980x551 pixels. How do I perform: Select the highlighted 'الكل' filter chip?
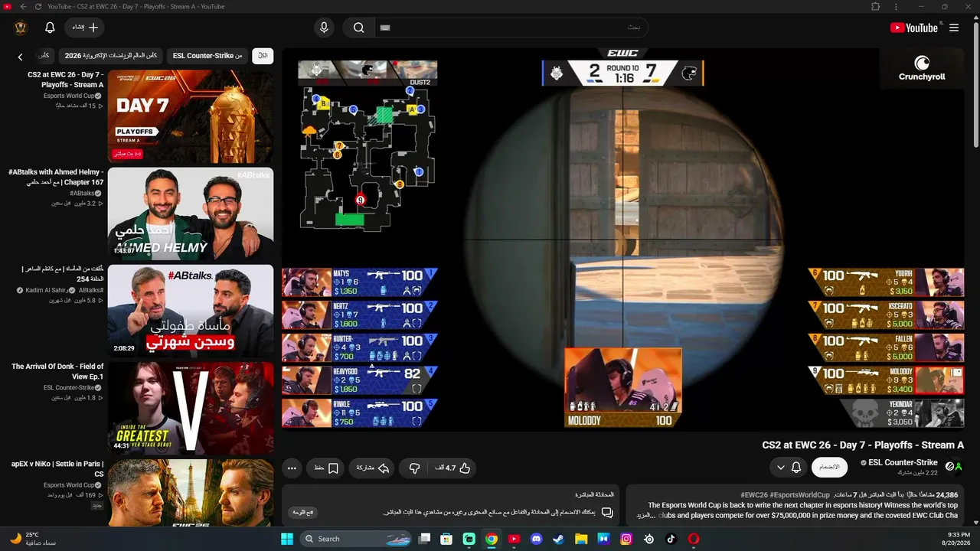(263, 56)
